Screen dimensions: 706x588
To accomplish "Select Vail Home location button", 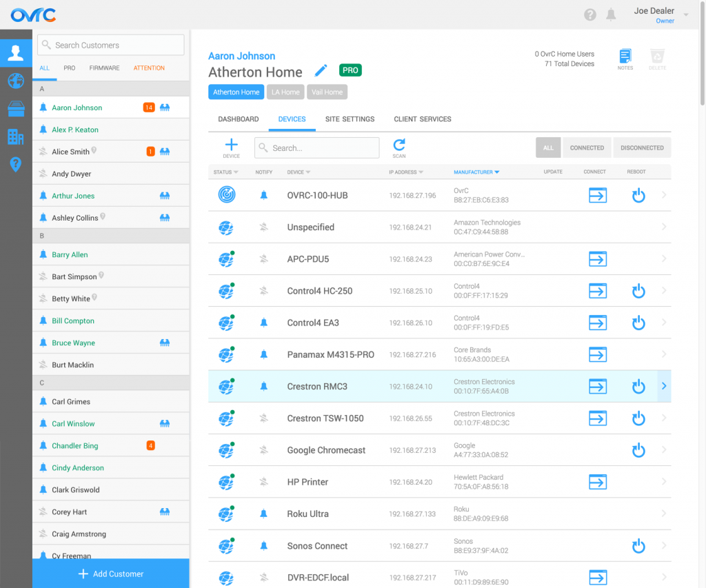I will (x=327, y=92).
